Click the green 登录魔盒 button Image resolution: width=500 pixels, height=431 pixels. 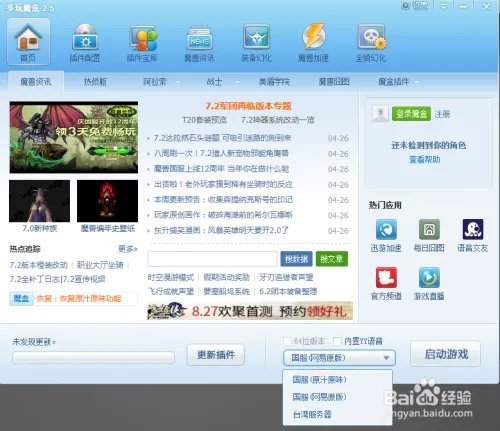[411, 114]
